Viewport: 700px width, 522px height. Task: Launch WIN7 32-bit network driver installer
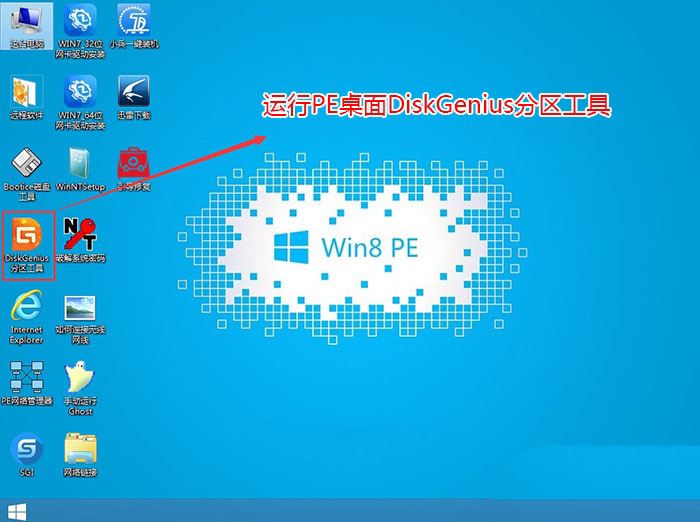coord(79,21)
